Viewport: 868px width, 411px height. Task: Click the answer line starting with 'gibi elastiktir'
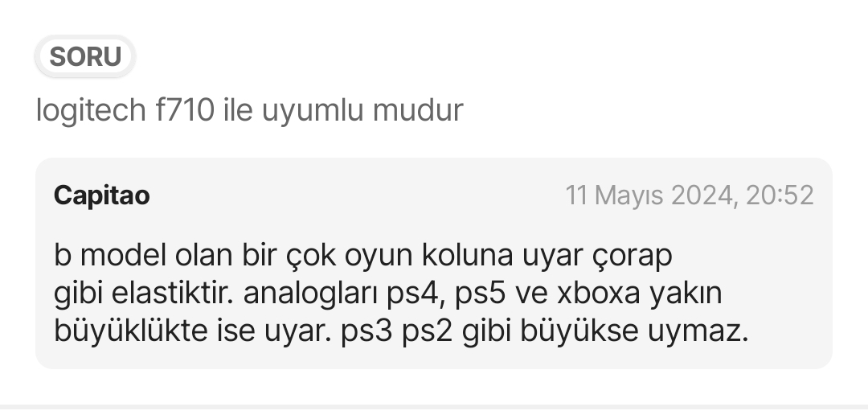388,293
